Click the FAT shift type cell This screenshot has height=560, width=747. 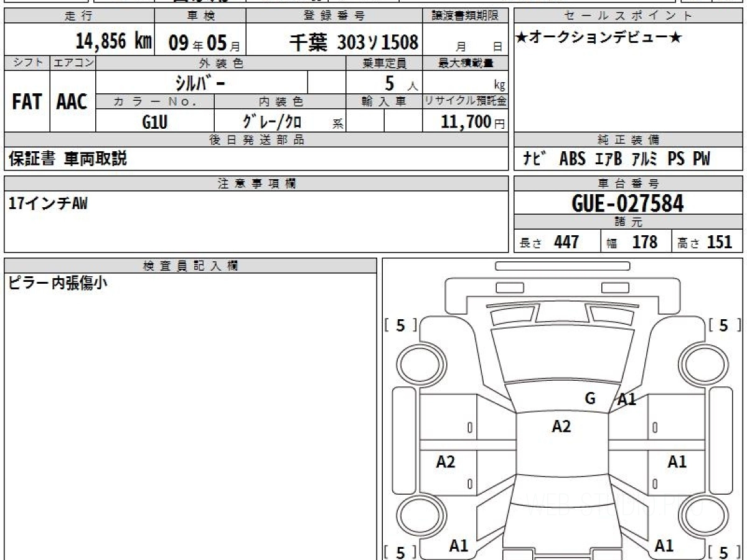pyautogui.click(x=27, y=102)
